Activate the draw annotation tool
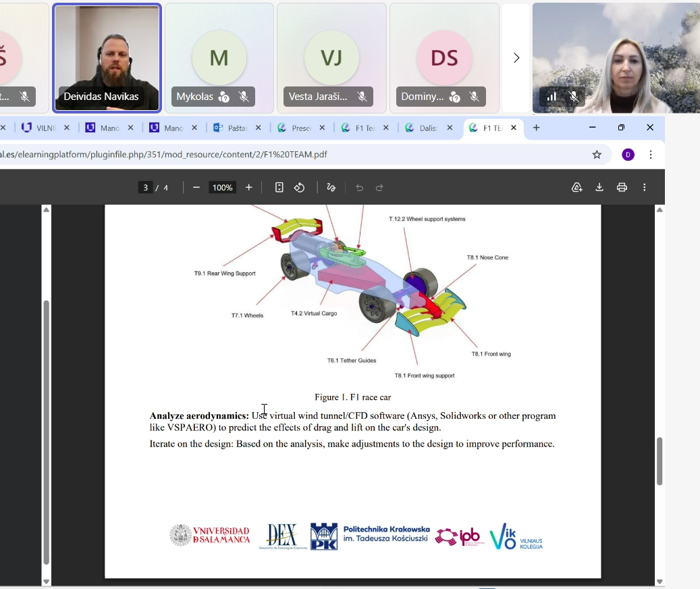Viewport: 700px width, 589px height. pos(331,188)
